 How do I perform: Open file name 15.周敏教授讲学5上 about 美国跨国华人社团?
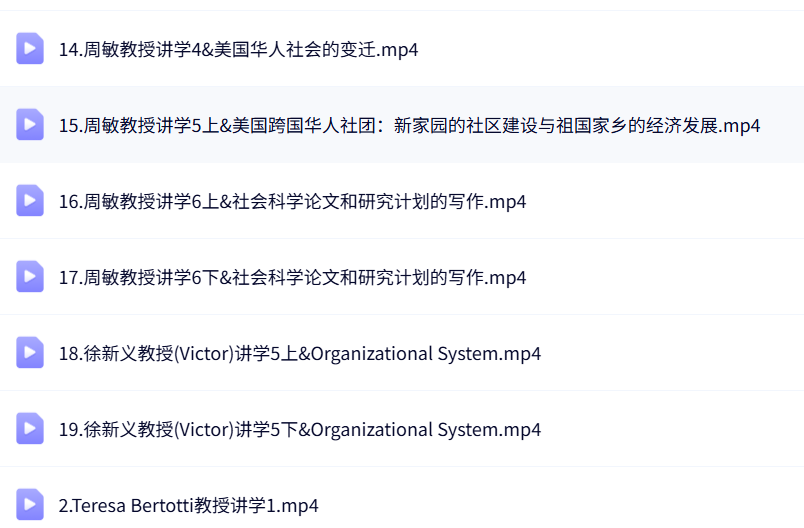coord(410,125)
